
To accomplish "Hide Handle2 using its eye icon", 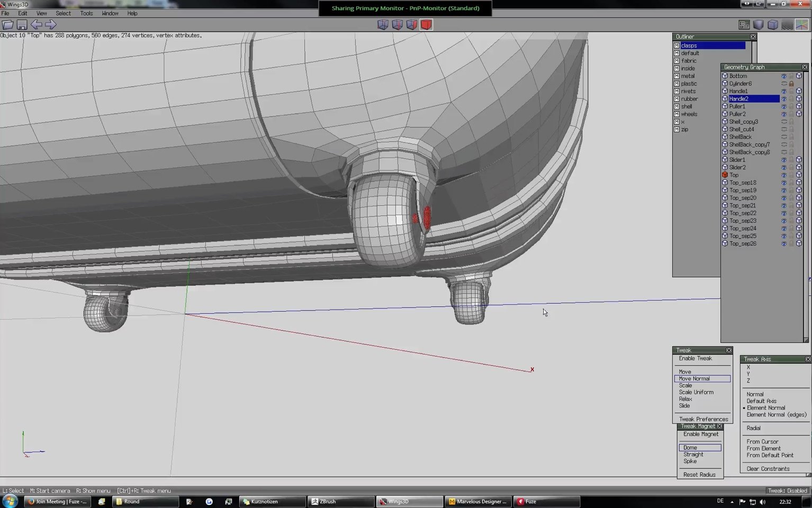I will [x=784, y=99].
